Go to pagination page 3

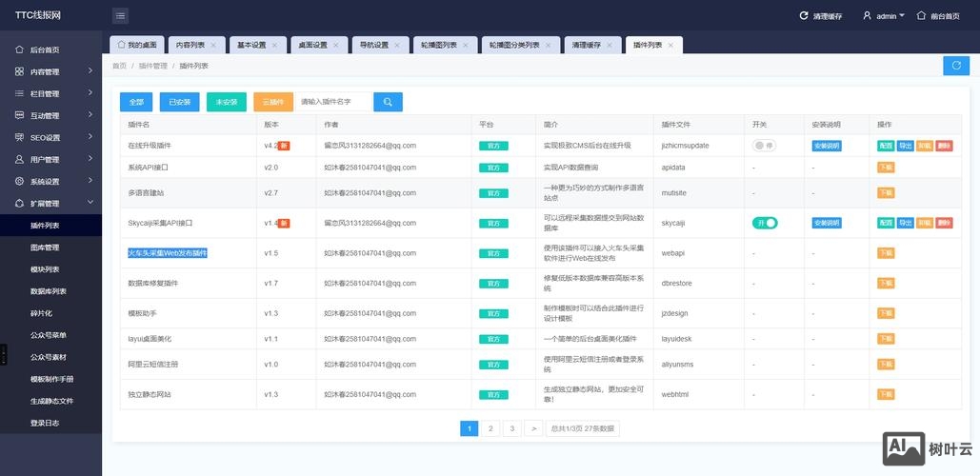tap(511, 428)
